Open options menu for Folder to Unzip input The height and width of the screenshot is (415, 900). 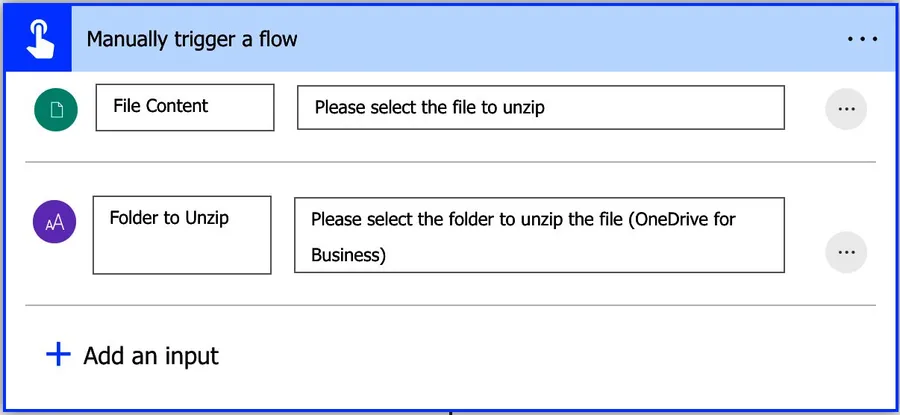click(846, 252)
